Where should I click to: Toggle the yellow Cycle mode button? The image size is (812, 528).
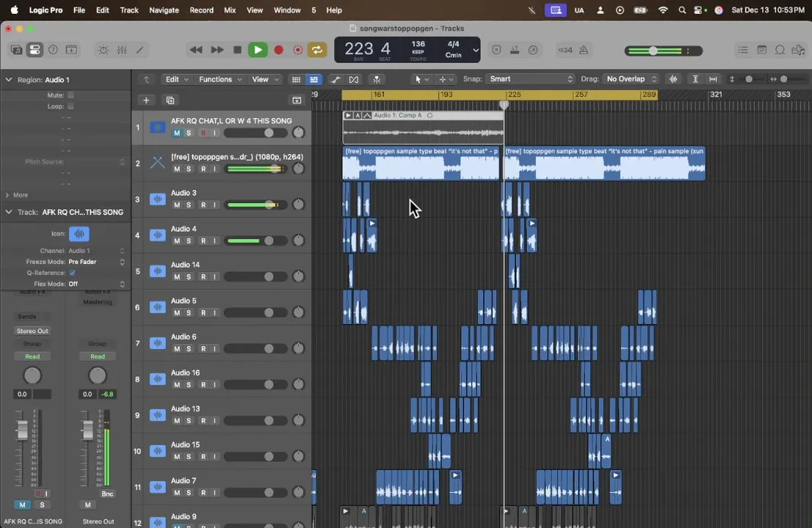point(317,51)
